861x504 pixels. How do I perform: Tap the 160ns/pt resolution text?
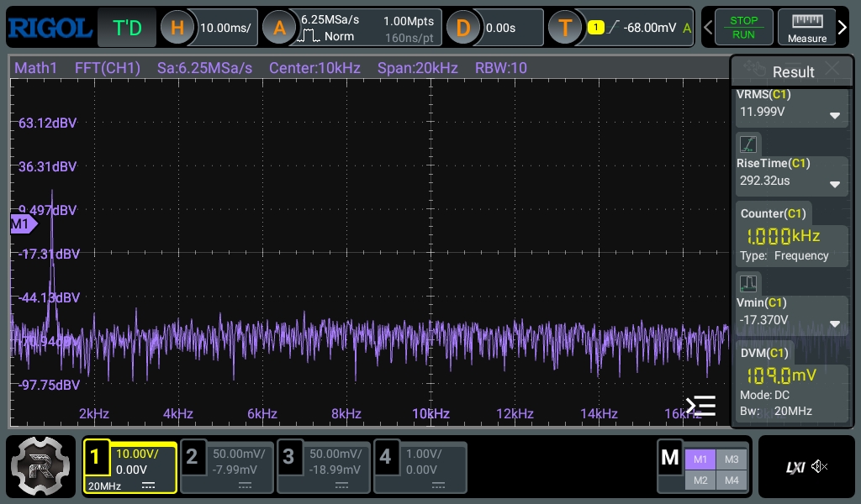pos(409,38)
